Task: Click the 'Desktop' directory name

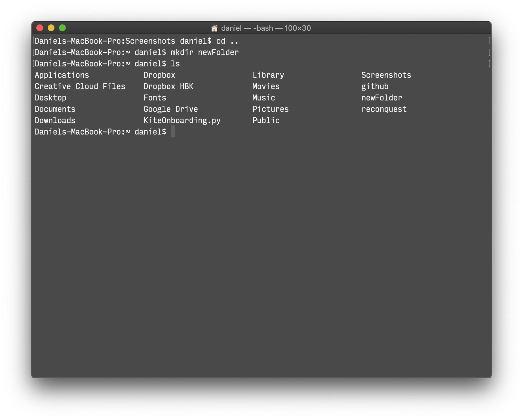Action: coord(50,98)
